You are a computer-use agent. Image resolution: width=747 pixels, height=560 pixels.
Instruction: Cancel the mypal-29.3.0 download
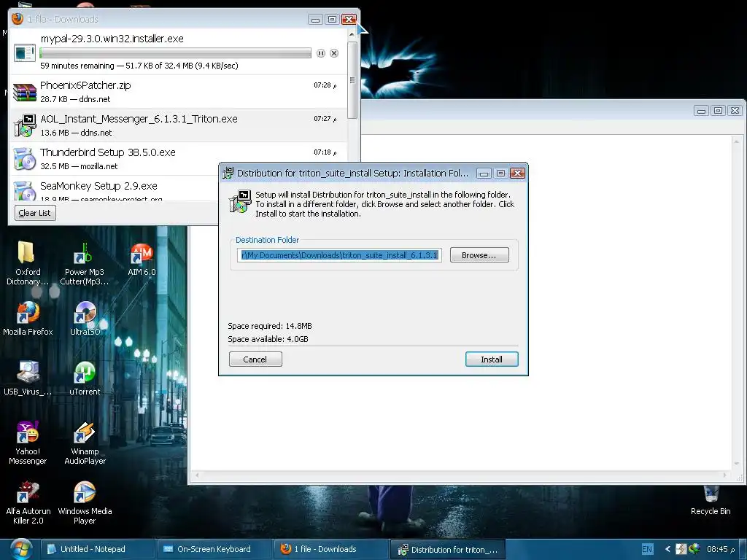[334, 53]
